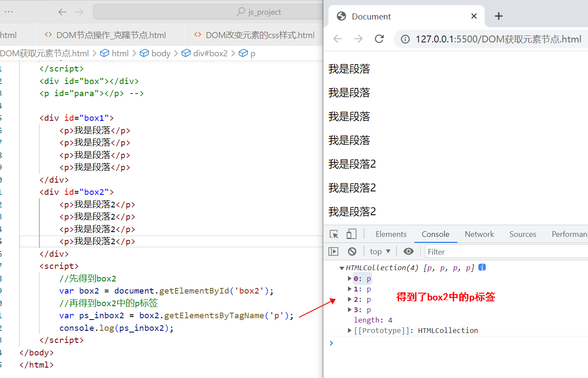Expand entry 2: p
588x378 pixels.
click(350, 299)
